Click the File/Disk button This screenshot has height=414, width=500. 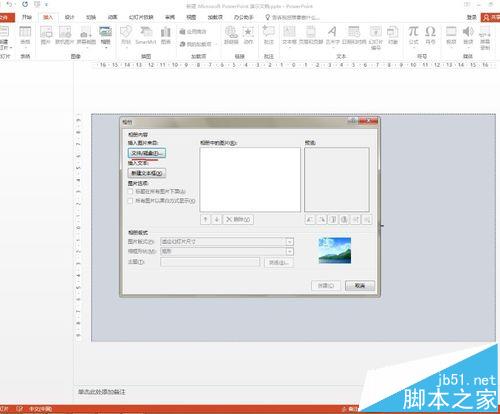(x=147, y=153)
